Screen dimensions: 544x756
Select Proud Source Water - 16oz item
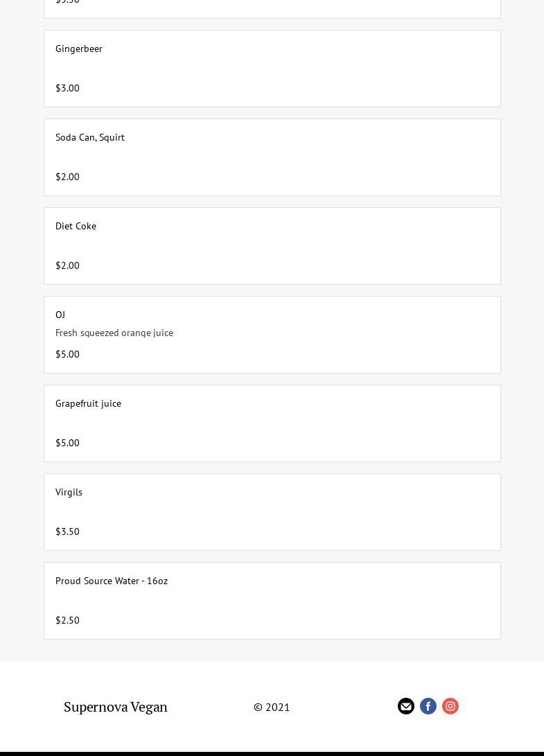[112, 581]
